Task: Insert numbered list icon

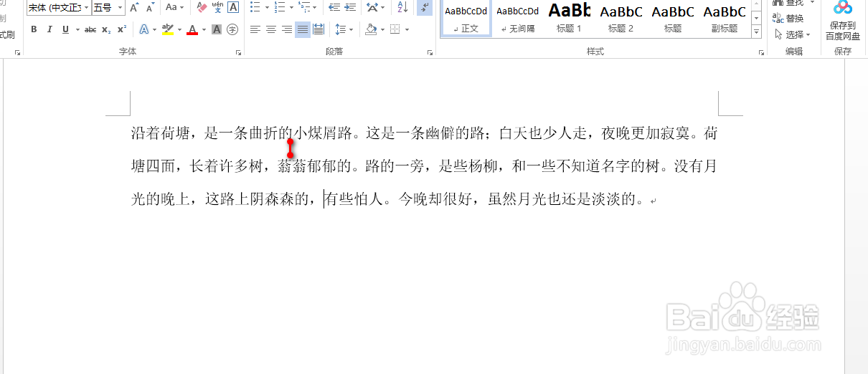Action: click(x=279, y=8)
